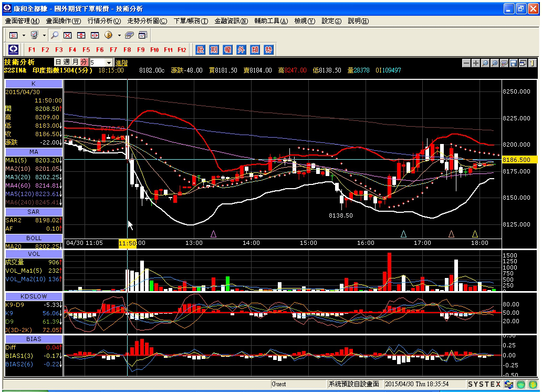Click the magnifier search icon in top toolbar
542x392 pixels.
coord(54,35)
